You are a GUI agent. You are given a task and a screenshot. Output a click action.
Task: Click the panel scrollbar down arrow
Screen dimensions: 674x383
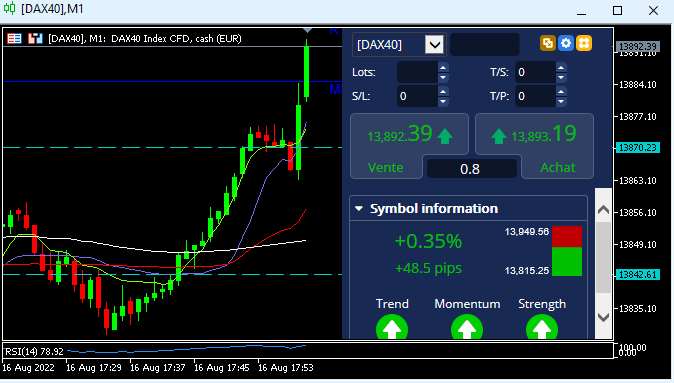tap(604, 317)
